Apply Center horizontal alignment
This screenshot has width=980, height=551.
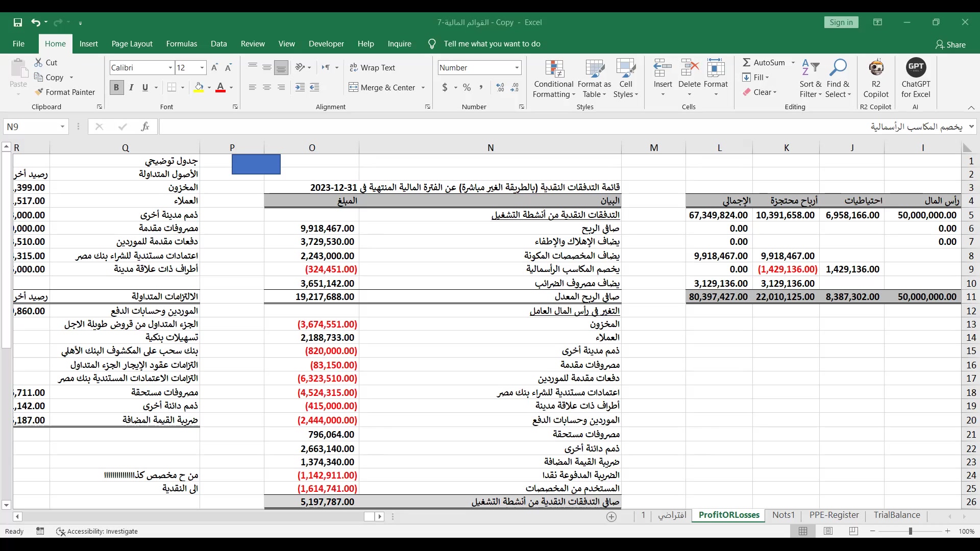click(266, 88)
